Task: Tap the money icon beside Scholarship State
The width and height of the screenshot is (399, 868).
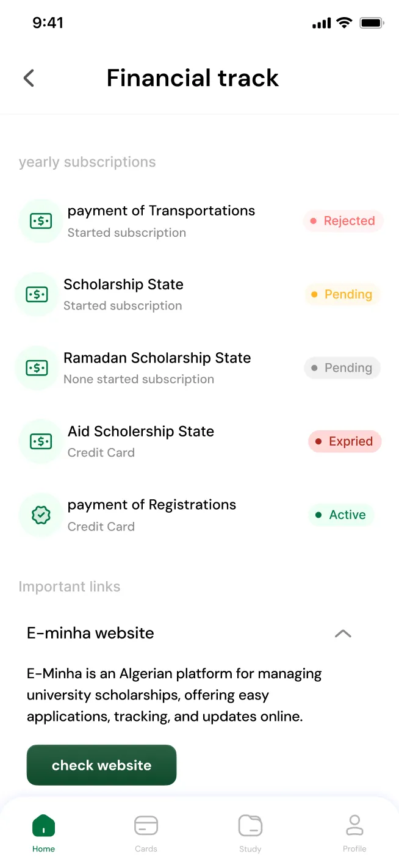Action: pyautogui.click(x=37, y=295)
